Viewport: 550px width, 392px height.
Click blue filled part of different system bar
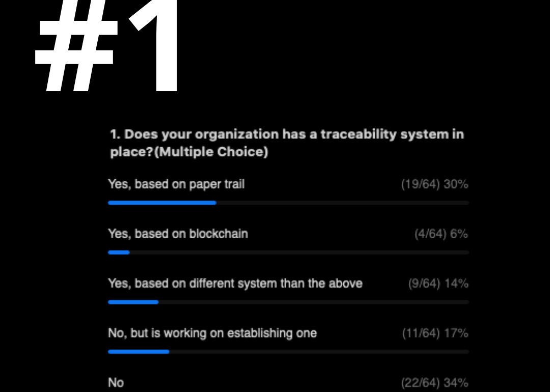point(133,302)
